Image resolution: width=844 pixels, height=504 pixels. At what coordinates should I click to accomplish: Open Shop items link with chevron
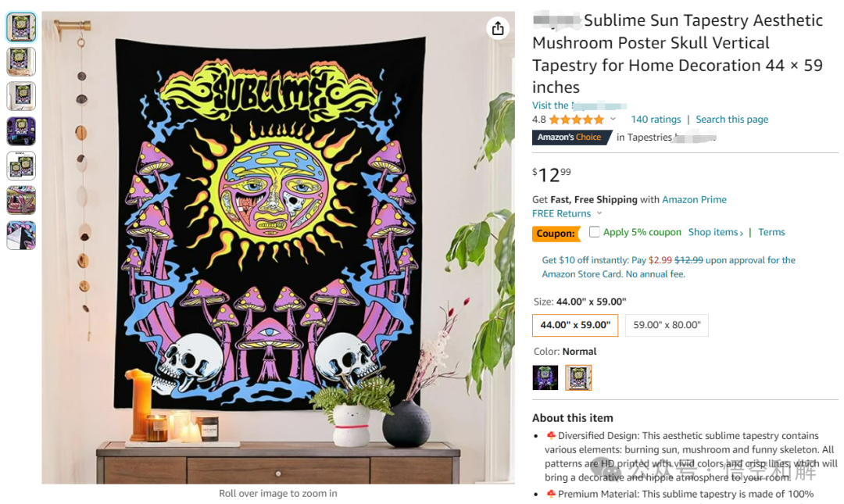tap(715, 232)
